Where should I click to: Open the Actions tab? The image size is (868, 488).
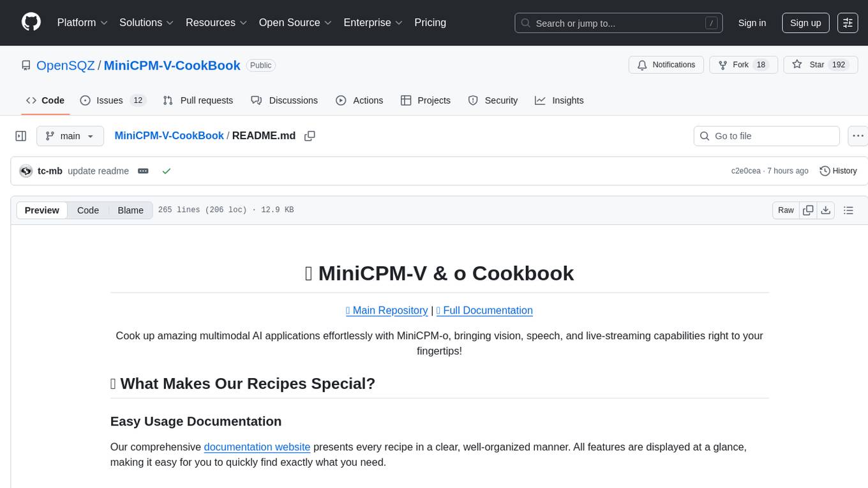tap(359, 100)
